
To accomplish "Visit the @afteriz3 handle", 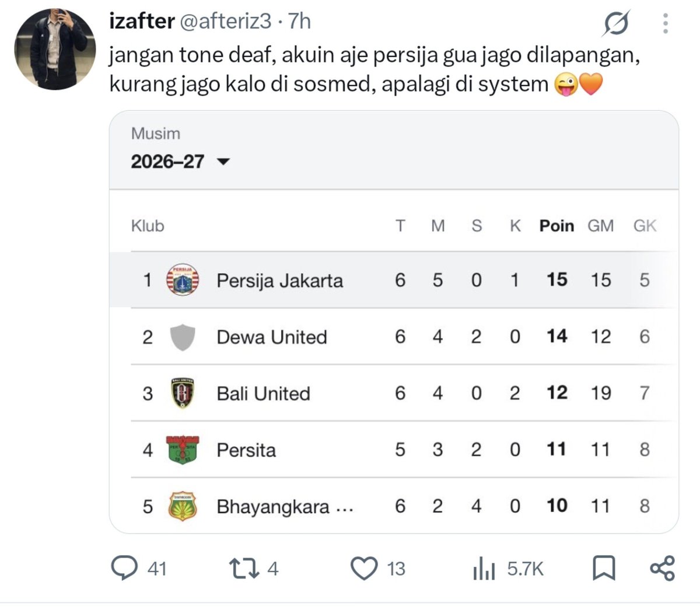I will click(225, 22).
